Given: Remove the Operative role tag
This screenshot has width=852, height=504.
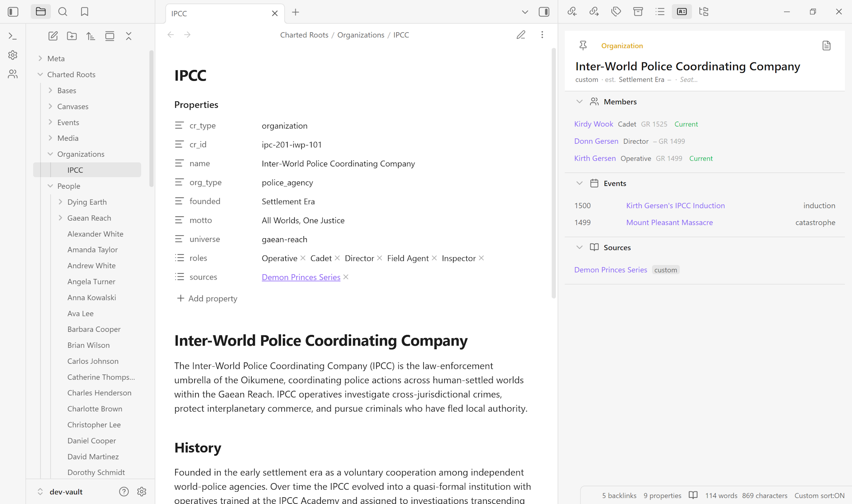Looking at the screenshot, I should point(303,258).
